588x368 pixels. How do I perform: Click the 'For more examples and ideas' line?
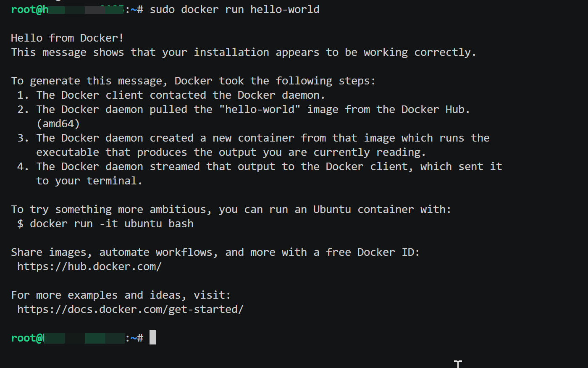[x=121, y=295]
